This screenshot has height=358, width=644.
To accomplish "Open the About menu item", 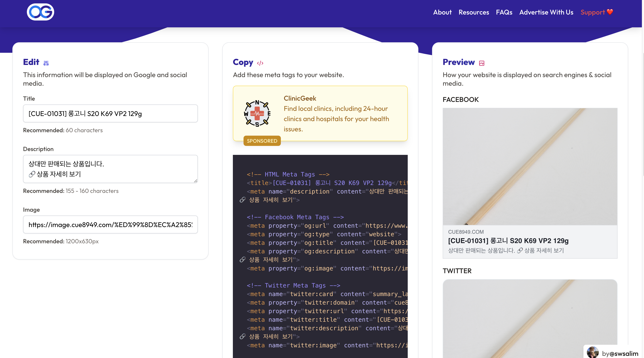I will click(442, 12).
